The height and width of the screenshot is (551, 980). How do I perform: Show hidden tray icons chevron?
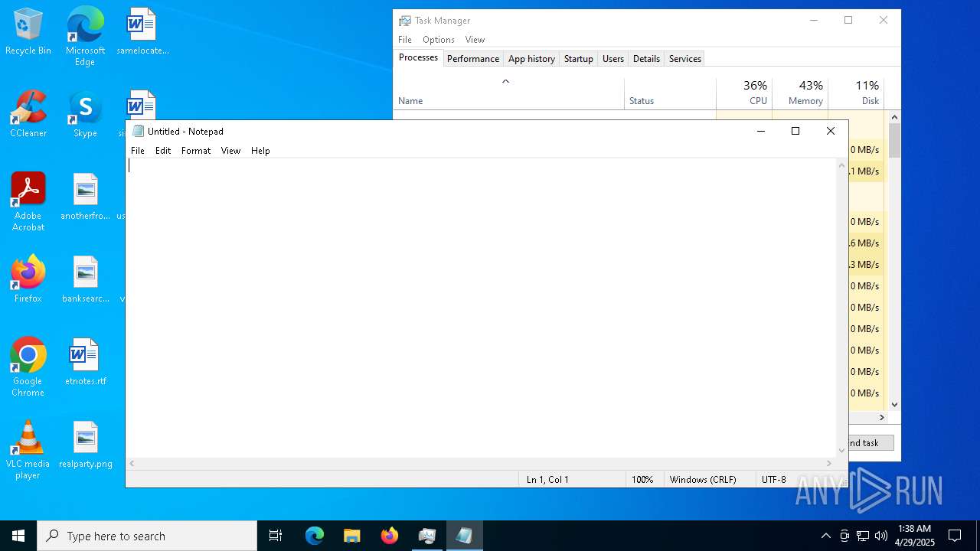pos(825,536)
